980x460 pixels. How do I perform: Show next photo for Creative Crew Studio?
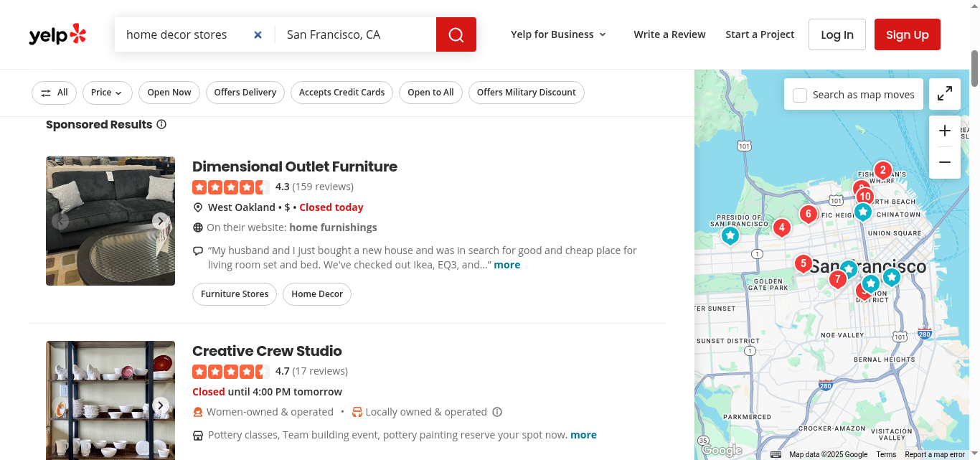[x=161, y=405]
